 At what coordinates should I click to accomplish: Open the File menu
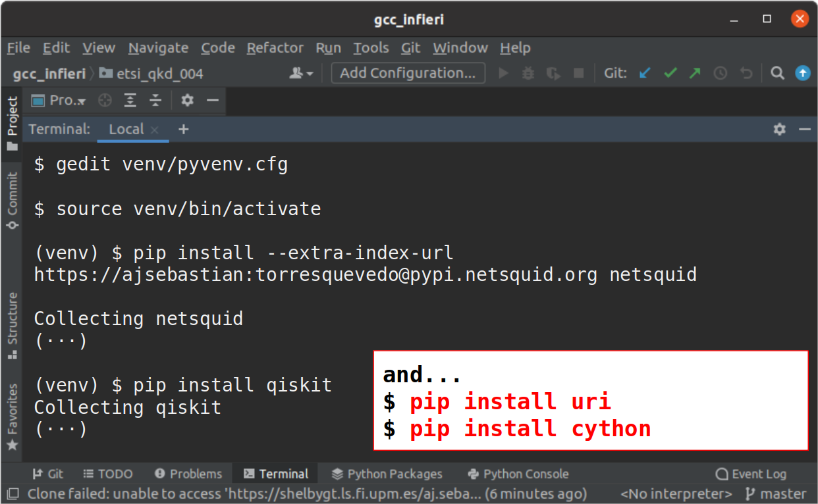(18, 48)
